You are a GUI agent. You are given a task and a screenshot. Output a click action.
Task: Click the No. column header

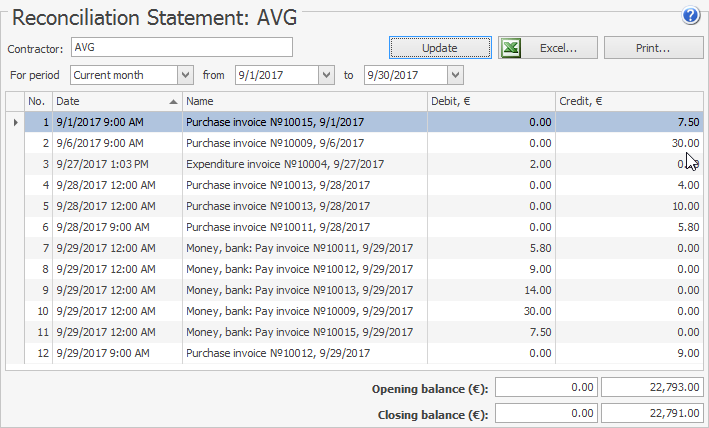click(x=37, y=101)
